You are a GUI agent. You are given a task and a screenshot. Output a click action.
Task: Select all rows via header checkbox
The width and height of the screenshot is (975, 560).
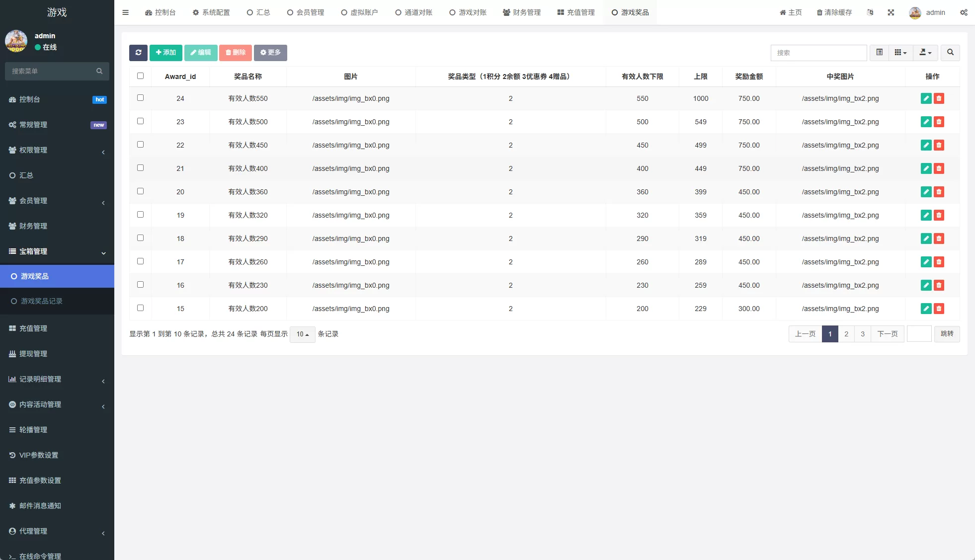coord(141,76)
